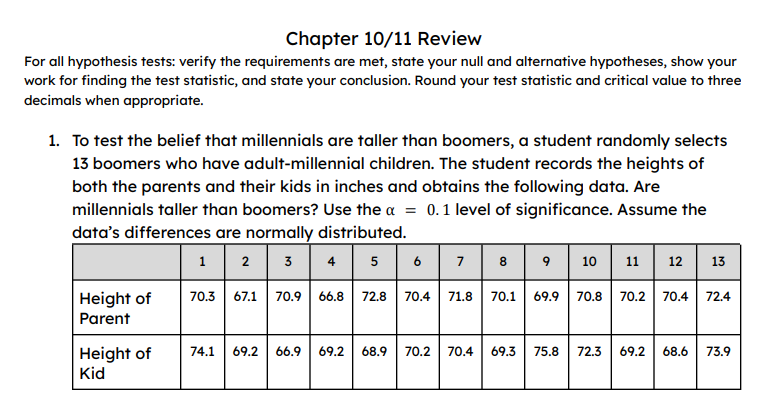Select column header 1 in the table

tap(202, 262)
